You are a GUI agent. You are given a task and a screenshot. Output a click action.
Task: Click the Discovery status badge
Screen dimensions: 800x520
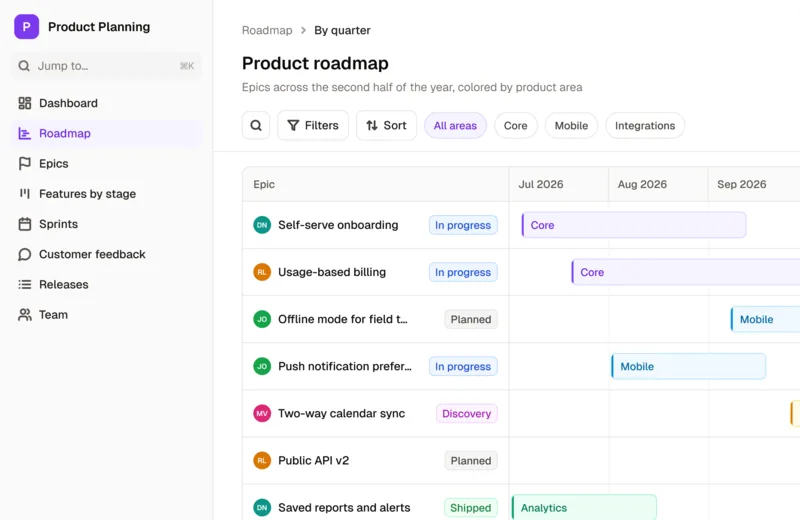[466, 413]
